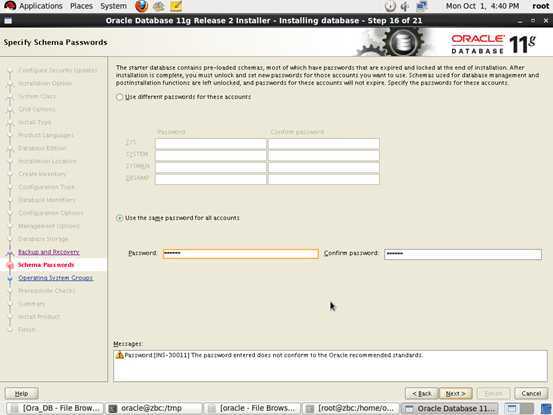Click the first workspace switcher icon
This screenshot has width=553, height=415.
[x=511, y=409]
